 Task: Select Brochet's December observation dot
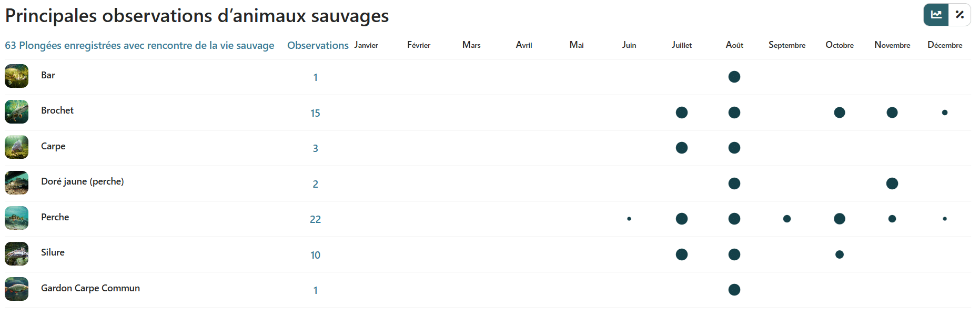[945, 113]
